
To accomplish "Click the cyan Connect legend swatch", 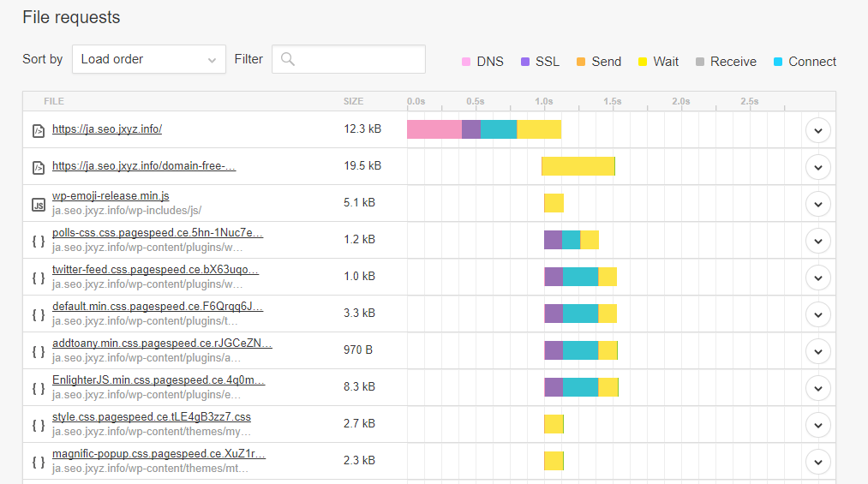I will [x=778, y=62].
